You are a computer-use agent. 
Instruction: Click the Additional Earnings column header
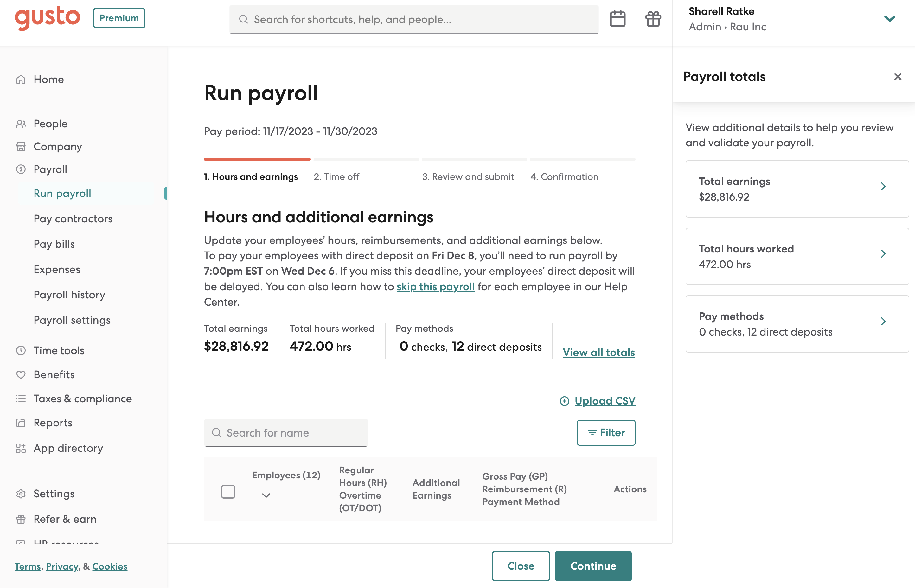[436, 489]
